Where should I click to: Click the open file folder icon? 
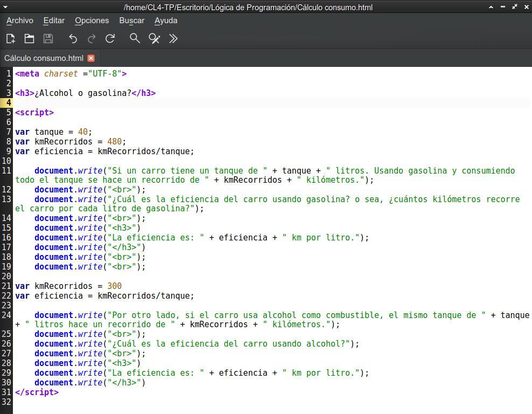click(x=29, y=38)
